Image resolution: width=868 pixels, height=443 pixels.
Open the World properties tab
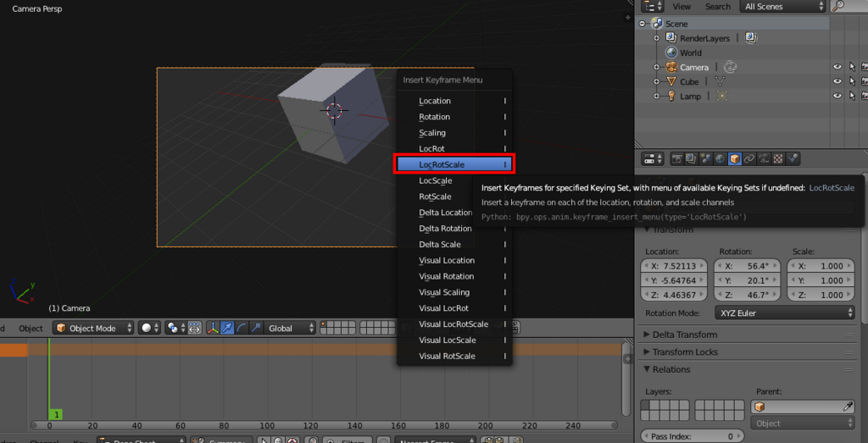(x=721, y=159)
